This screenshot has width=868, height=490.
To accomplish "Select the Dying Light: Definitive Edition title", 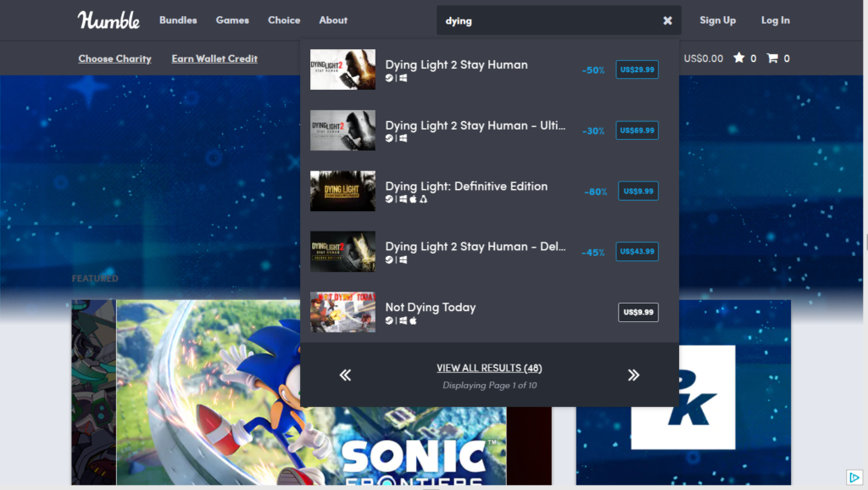I will click(466, 186).
